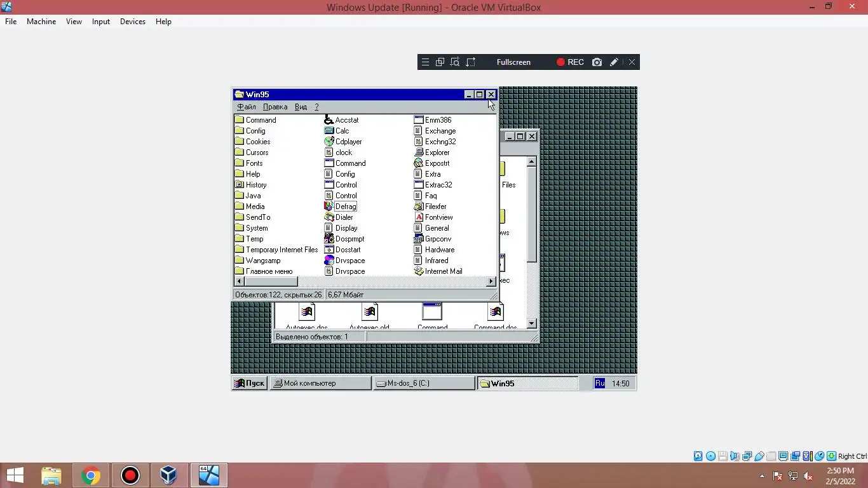
Task: Click Win95 horizontal scrollbar right arrow
Action: tap(491, 281)
